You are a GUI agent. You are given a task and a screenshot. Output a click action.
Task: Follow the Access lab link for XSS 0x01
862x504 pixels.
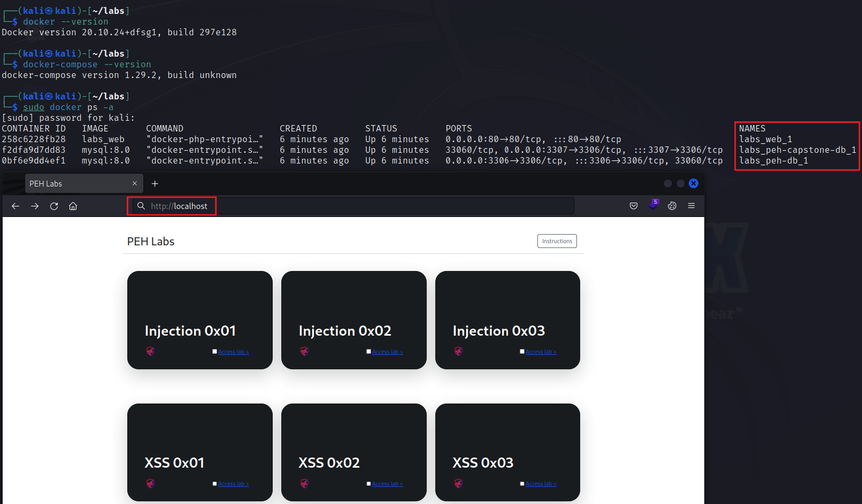tap(233, 483)
